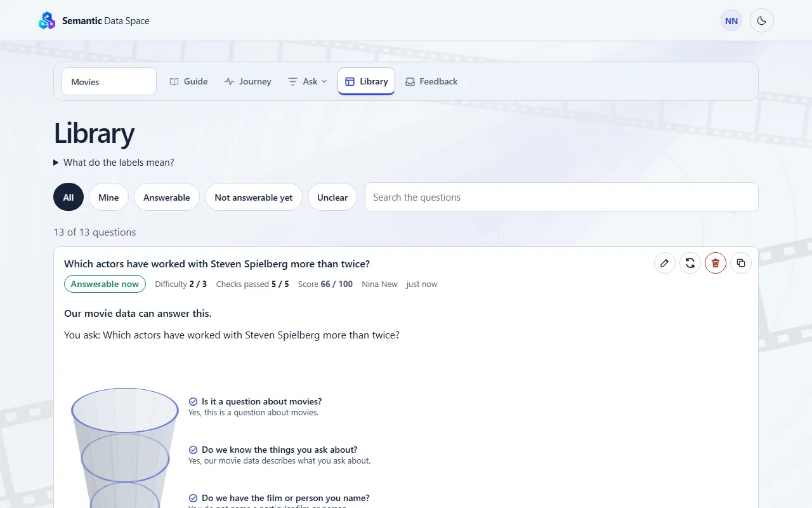Open the Journey tab
The height and width of the screenshot is (508, 812).
coord(247,81)
